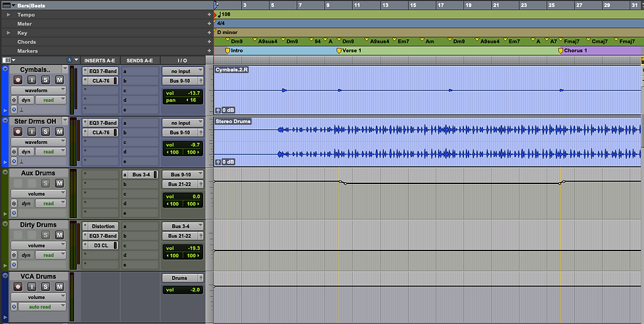The height and width of the screenshot is (324, 644).
Task: Open linearity display clock icon menu
Action: pos(72,60)
